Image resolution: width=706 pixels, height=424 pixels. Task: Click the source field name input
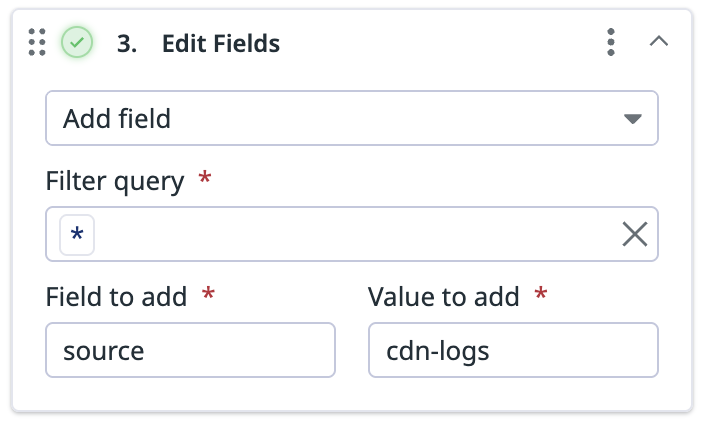pyautogui.click(x=190, y=350)
